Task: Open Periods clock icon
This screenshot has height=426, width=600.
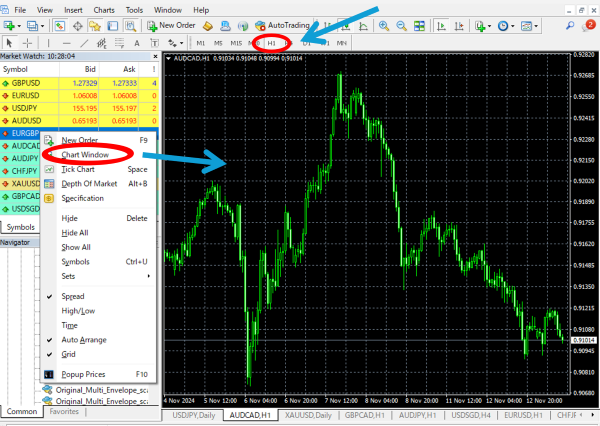Action: point(503,26)
